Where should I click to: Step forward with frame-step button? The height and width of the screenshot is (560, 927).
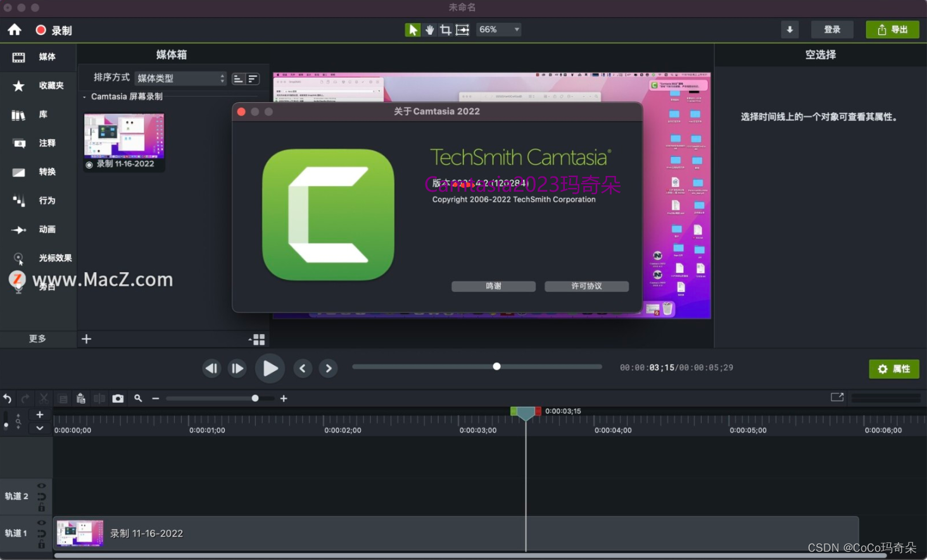click(237, 368)
